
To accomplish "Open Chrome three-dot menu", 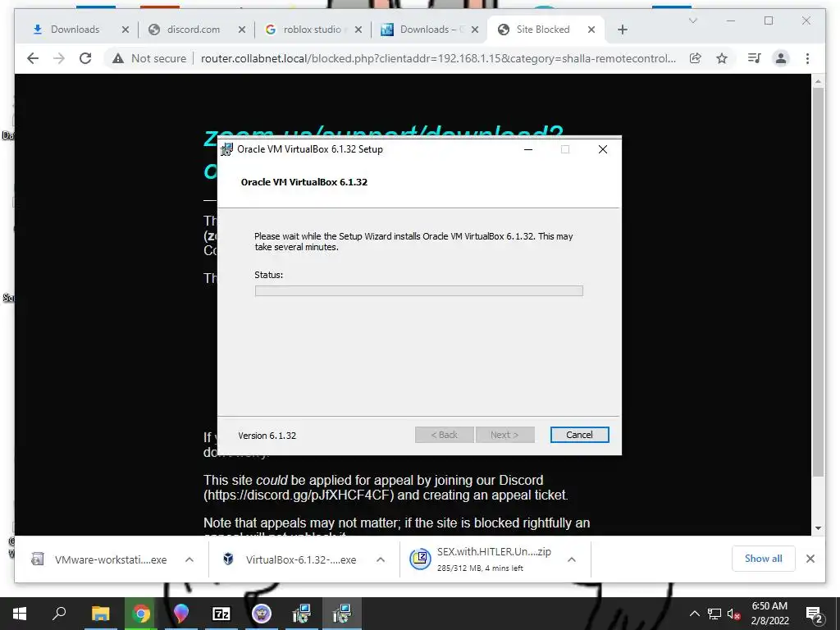I will [x=807, y=58].
